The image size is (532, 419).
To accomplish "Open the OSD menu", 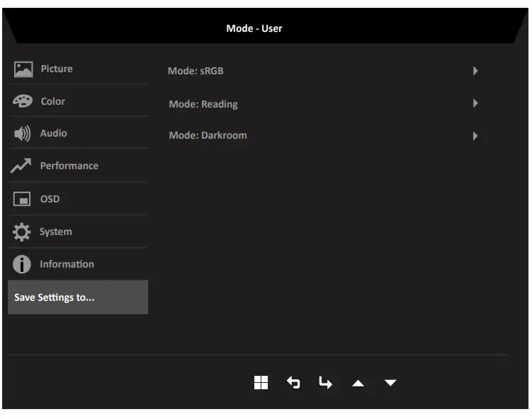I will [x=78, y=199].
